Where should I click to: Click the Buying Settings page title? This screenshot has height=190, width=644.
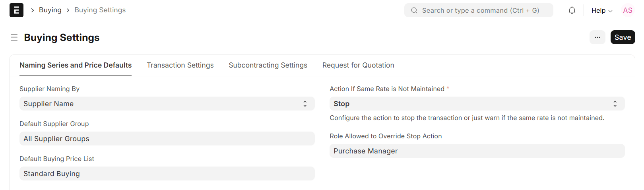pos(62,37)
